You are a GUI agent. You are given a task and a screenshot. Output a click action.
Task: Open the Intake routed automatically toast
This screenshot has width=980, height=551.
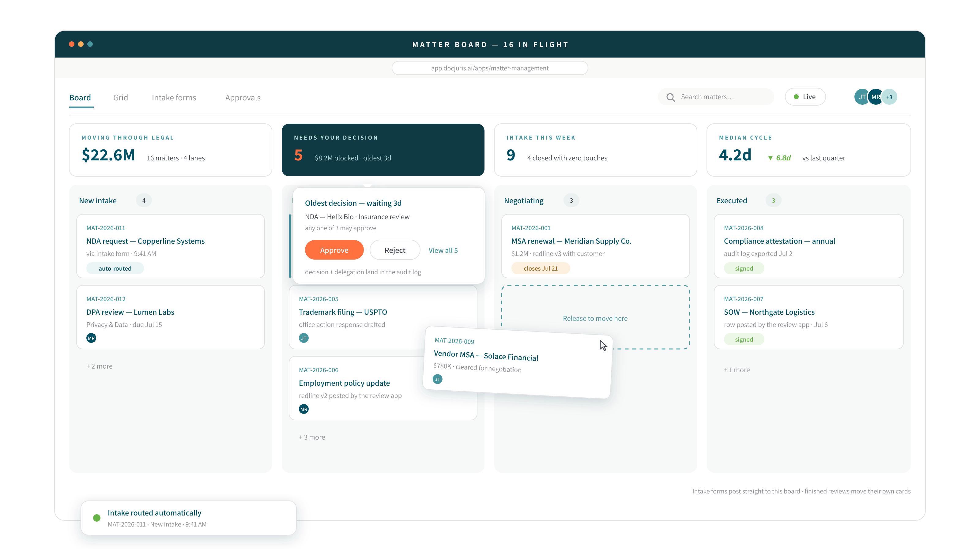[x=188, y=518]
